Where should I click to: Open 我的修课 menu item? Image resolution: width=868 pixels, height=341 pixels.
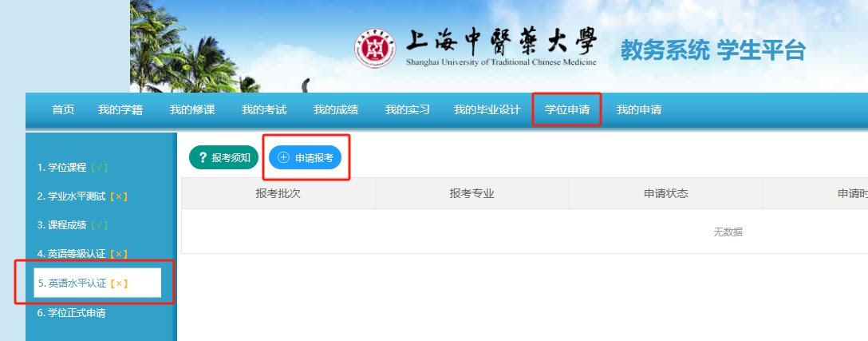192,110
